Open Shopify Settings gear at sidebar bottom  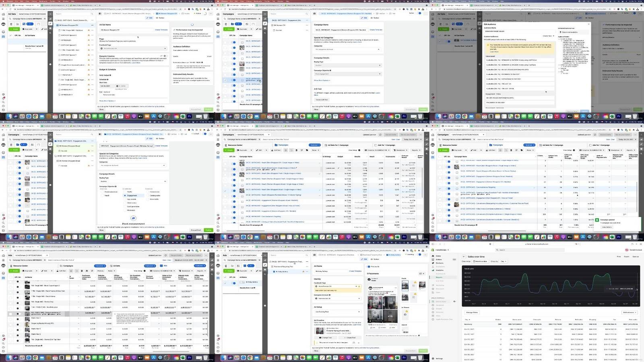tap(433, 358)
